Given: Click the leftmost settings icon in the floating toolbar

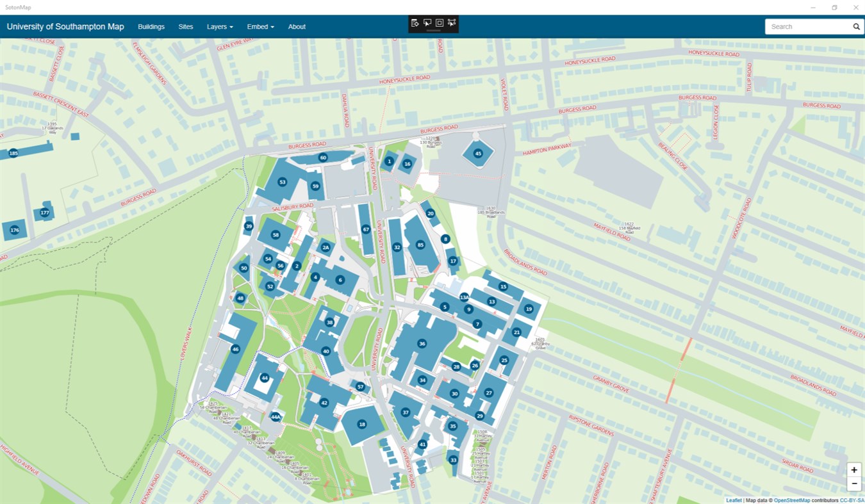Looking at the screenshot, I should tap(415, 22).
